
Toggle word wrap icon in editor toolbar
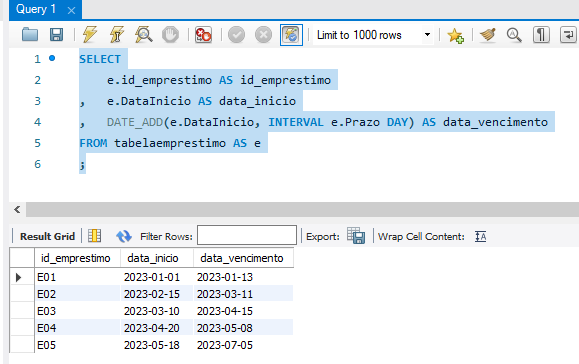click(x=568, y=35)
